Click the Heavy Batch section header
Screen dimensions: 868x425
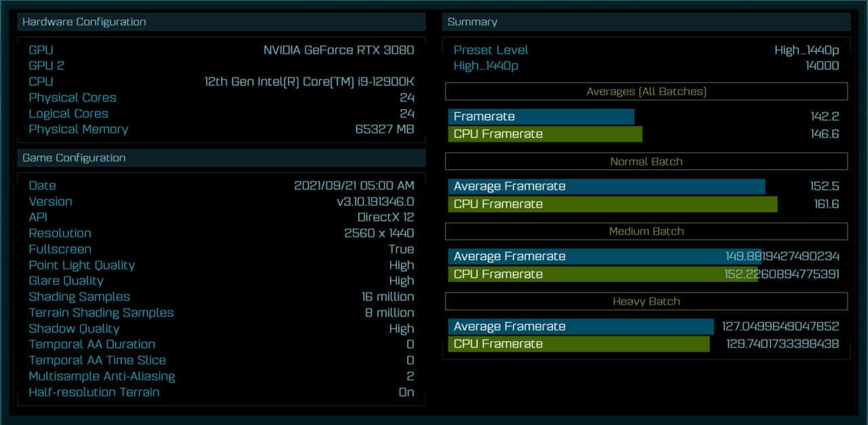pos(646,302)
